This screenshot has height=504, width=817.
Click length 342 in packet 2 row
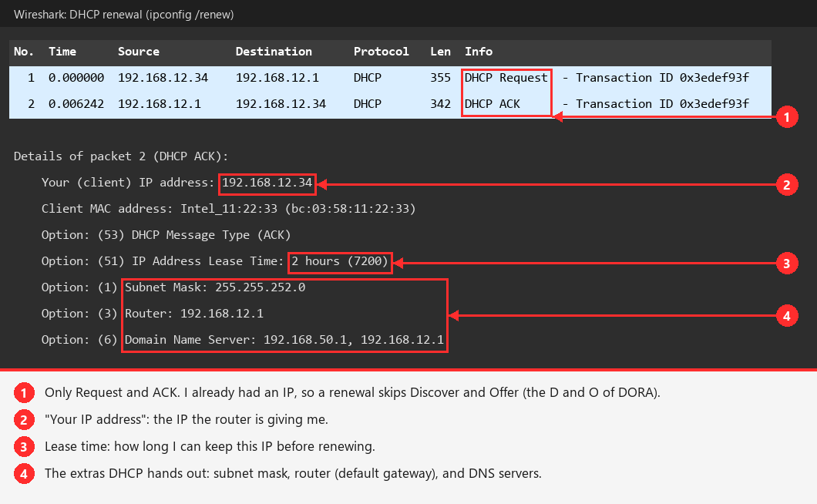(x=440, y=104)
